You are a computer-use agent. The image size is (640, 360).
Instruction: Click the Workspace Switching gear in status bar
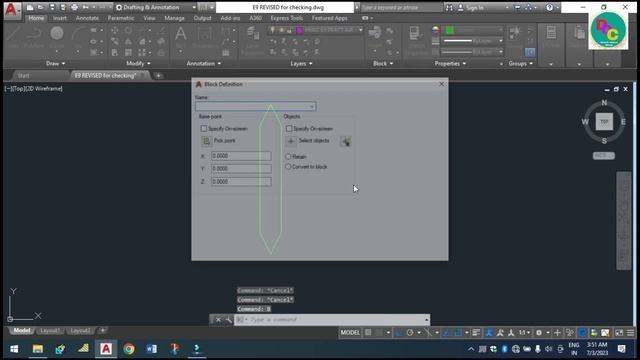pos(539,333)
